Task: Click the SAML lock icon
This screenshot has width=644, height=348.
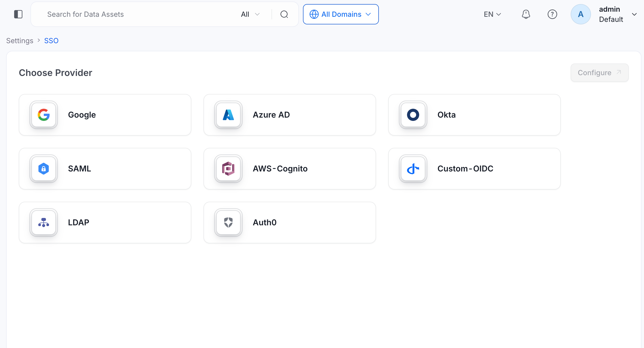Action: [44, 169]
